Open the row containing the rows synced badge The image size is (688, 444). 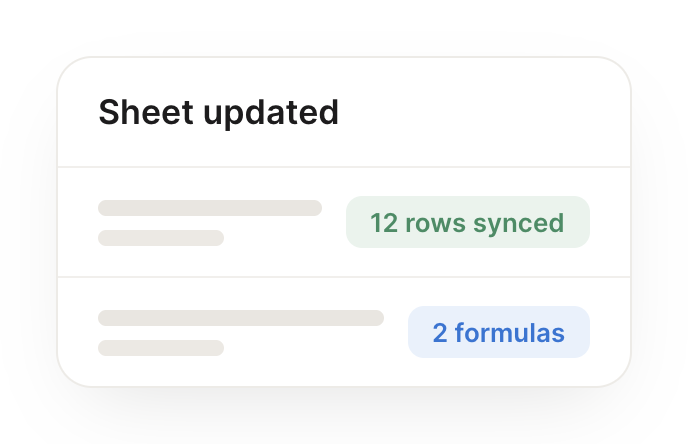pos(344,222)
